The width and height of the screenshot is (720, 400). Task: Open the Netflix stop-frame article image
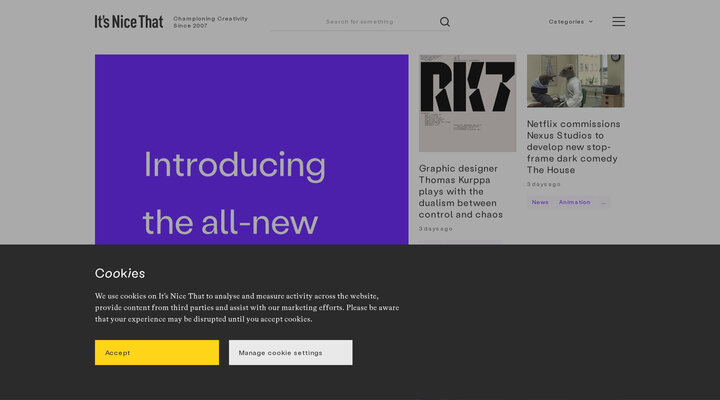[575, 81]
